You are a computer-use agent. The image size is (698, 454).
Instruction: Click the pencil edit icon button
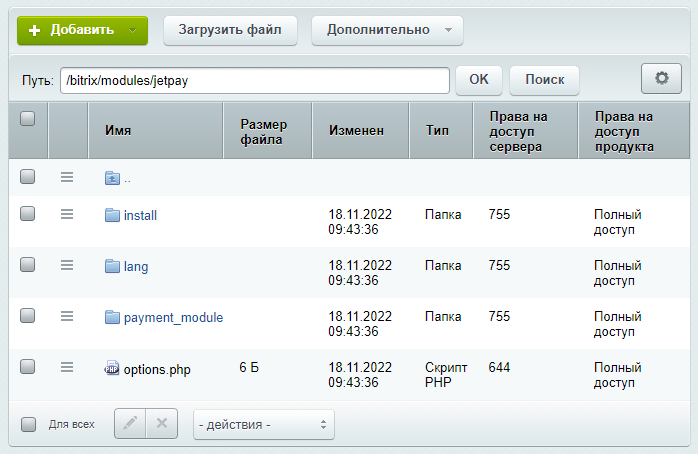(130, 424)
